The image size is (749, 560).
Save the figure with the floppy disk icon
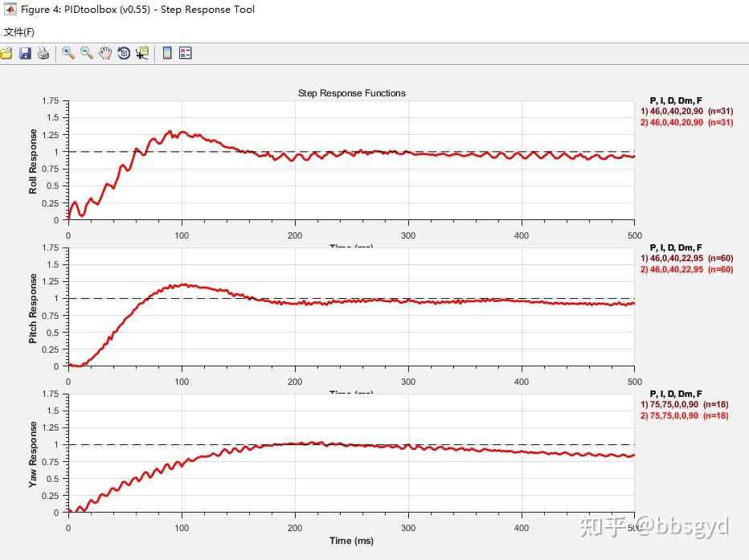[x=25, y=53]
